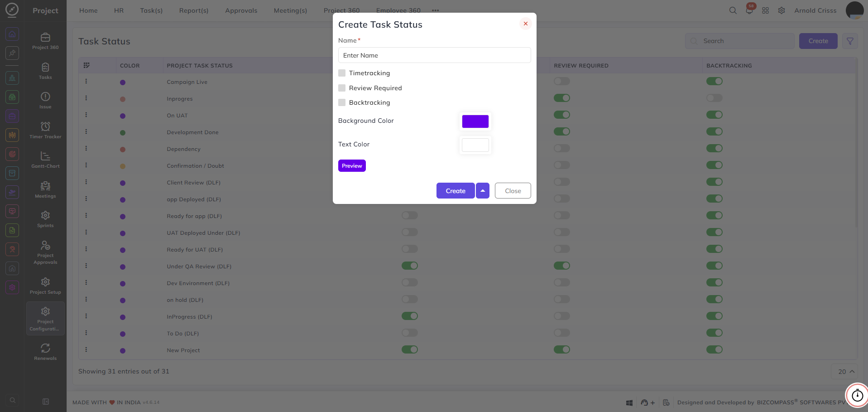Open Project Setup in the sidebar

pos(45,286)
